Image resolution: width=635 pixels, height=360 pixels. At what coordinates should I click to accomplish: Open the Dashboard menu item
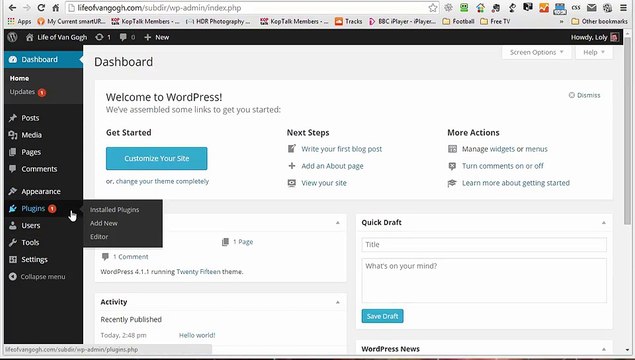pos(43,60)
